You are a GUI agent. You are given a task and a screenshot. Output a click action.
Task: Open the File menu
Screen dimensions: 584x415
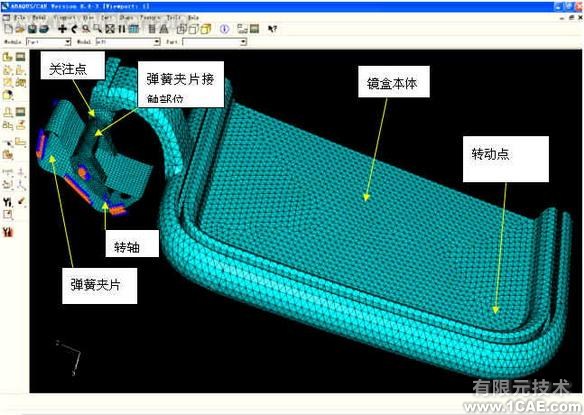(x=20, y=18)
